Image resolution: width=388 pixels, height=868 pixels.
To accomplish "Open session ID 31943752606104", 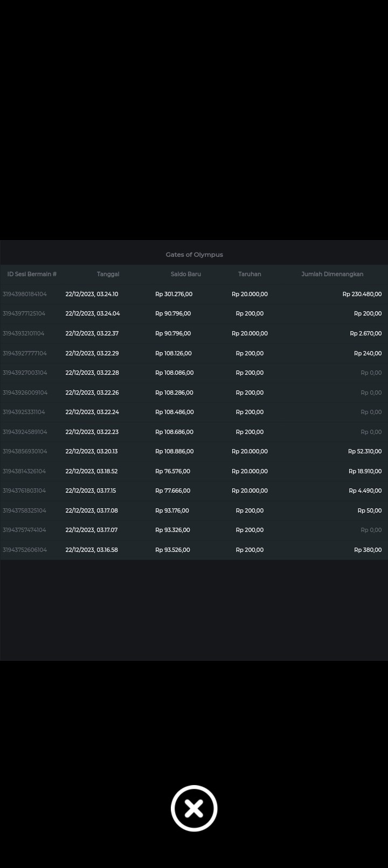I will [x=25, y=550].
